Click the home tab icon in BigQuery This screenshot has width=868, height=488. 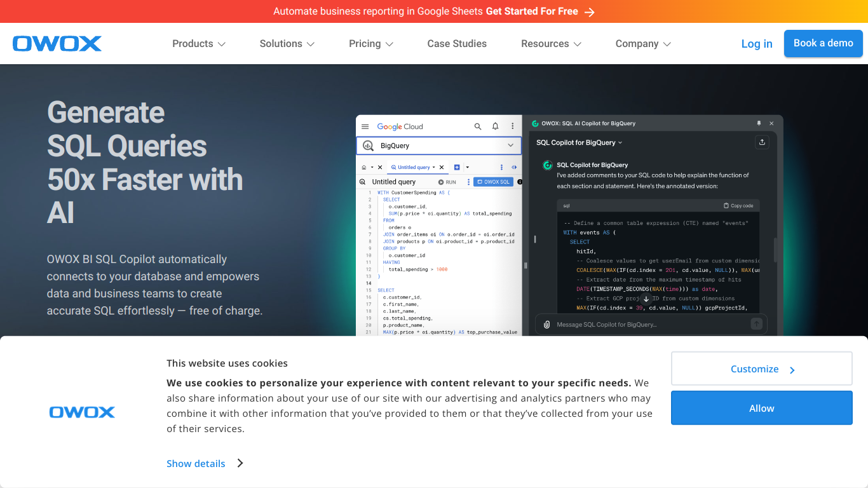tap(364, 167)
